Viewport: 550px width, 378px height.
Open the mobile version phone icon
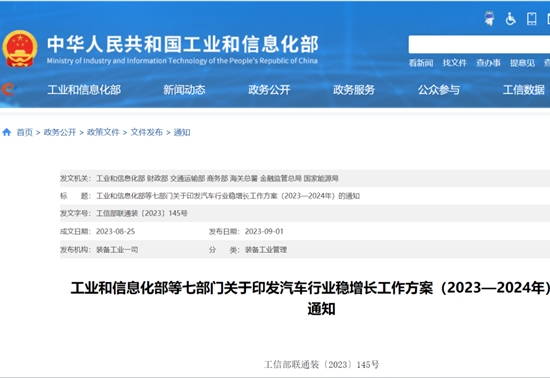click(x=531, y=19)
